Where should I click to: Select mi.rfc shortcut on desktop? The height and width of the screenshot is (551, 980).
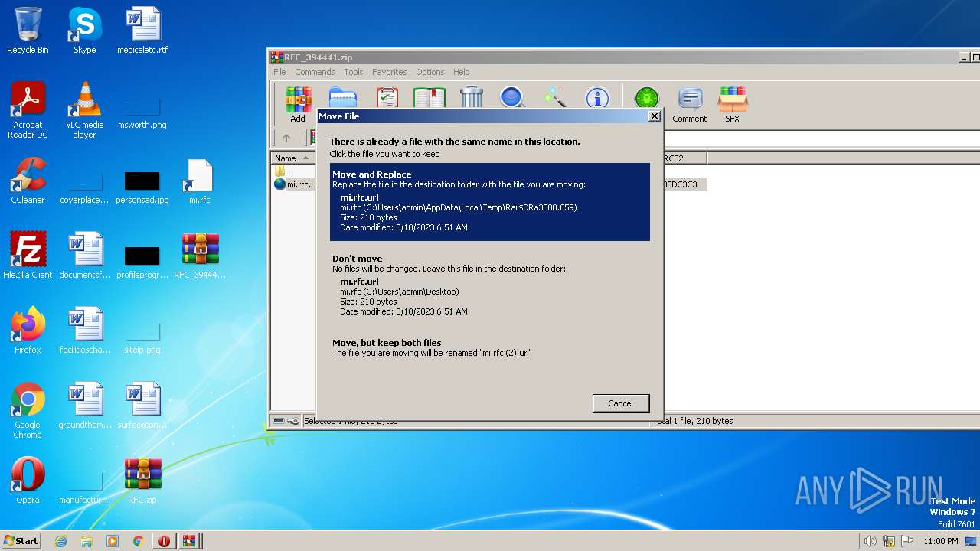[199, 181]
